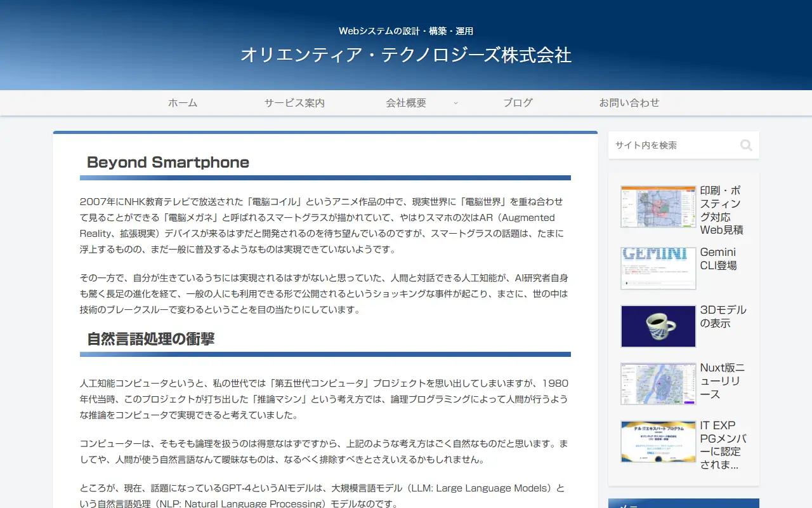
Task: Open the Nuxt版ニューリリース article title
Action: pyautogui.click(x=723, y=381)
